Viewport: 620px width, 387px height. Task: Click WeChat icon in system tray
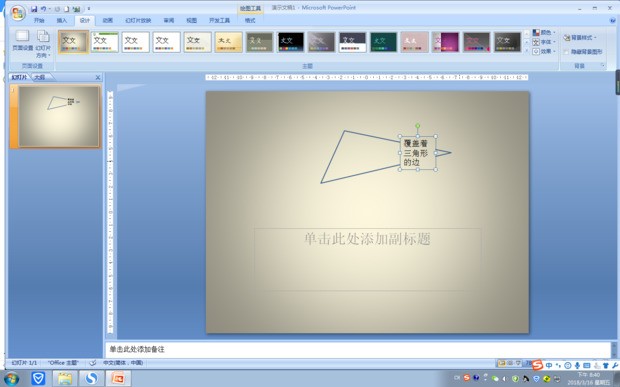coord(495,379)
